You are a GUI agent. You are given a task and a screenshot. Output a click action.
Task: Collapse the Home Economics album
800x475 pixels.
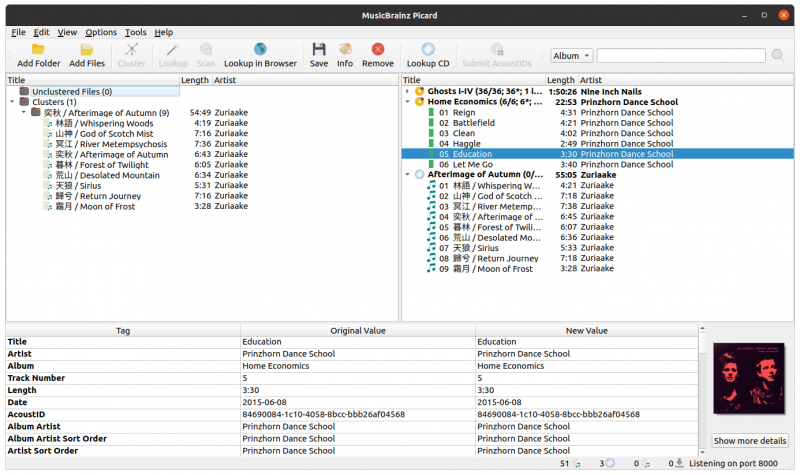(407, 102)
